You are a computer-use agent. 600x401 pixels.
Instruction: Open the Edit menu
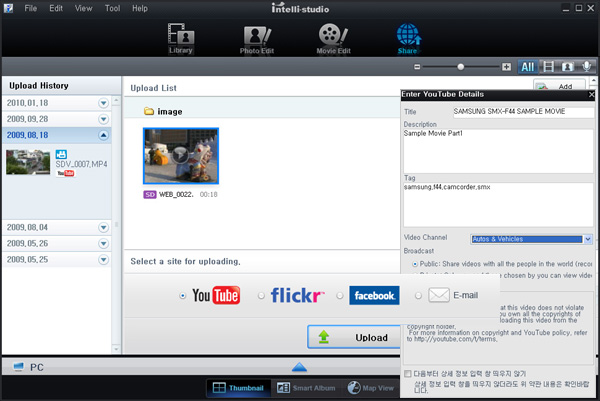(x=56, y=8)
